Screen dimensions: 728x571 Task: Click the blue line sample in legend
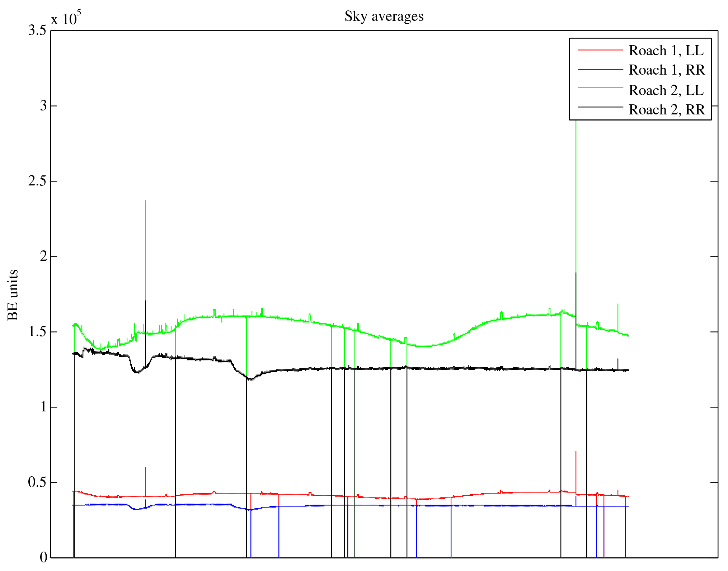coord(600,69)
